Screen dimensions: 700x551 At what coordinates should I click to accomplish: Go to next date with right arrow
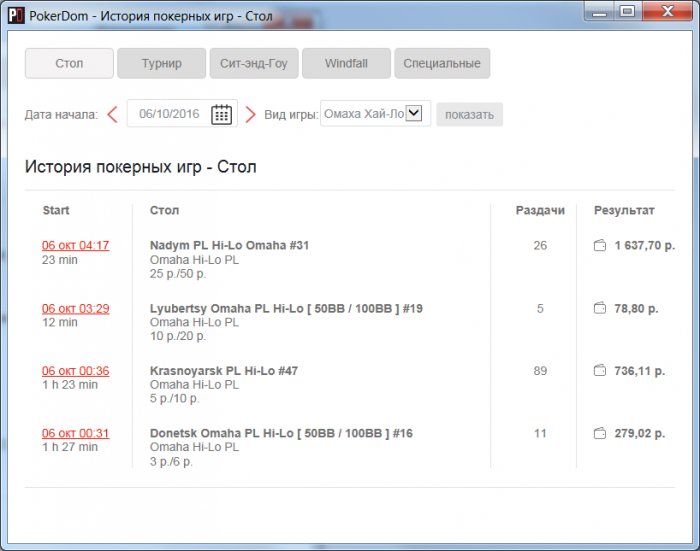[x=250, y=114]
